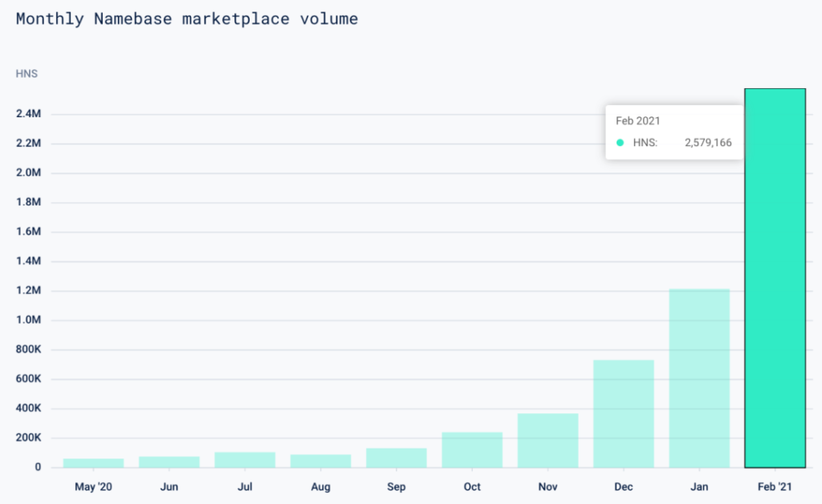Click the 'Aug' x-axis label
The height and width of the screenshot is (504, 822).
click(x=320, y=487)
